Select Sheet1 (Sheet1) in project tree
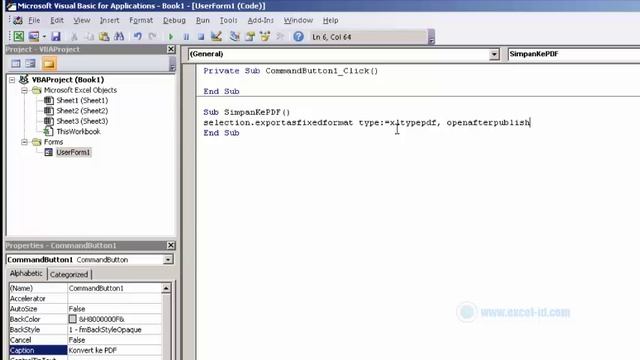The width and height of the screenshot is (640, 360). (82, 100)
